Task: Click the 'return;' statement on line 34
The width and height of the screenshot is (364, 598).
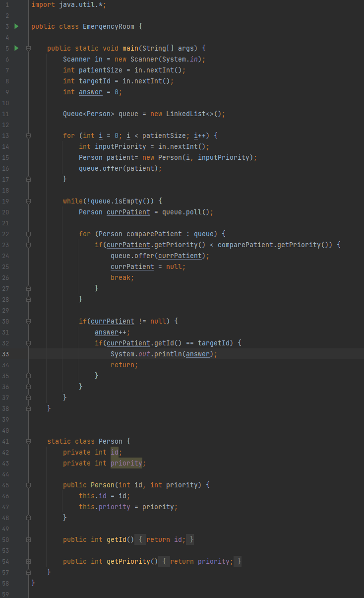Action: point(124,365)
